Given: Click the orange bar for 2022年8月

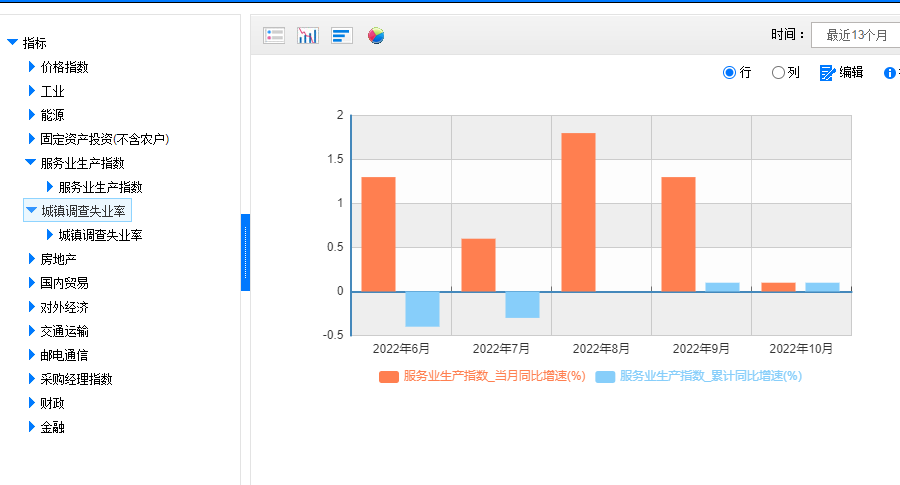Looking at the screenshot, I should click(578, 212).
